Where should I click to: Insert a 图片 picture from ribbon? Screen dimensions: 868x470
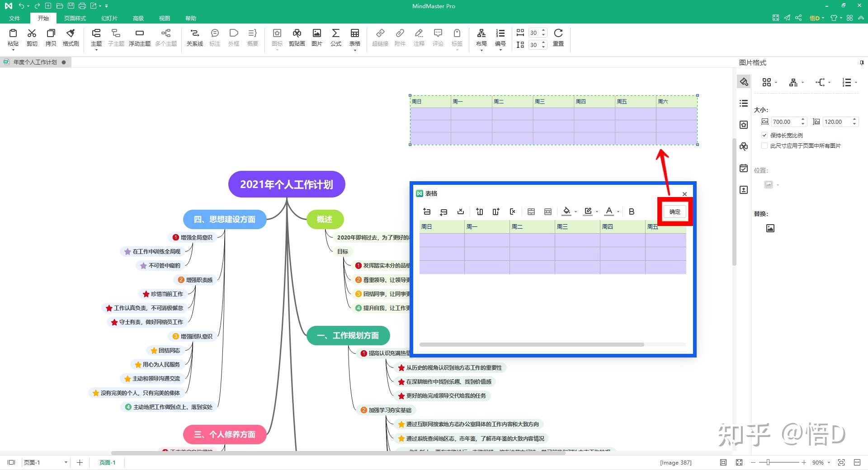(317, 37)
